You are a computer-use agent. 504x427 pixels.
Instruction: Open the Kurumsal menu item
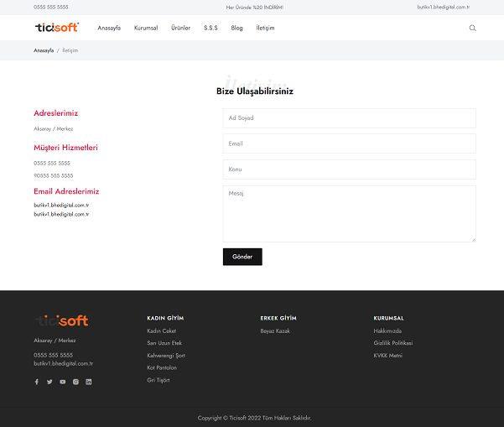(x=146, y=28)
